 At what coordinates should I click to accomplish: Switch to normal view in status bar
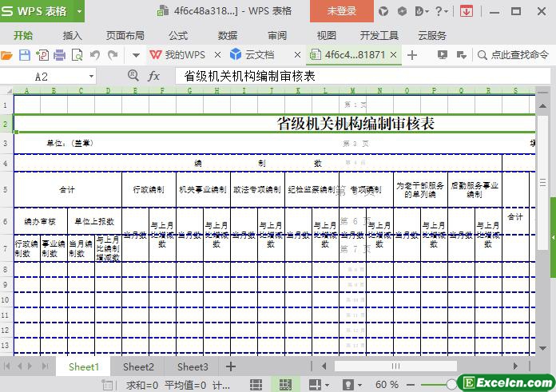(x=256, y=385)
